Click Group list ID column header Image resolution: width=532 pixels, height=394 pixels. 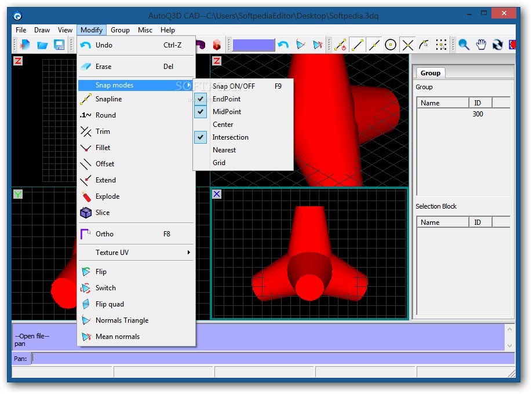[480, 103]
